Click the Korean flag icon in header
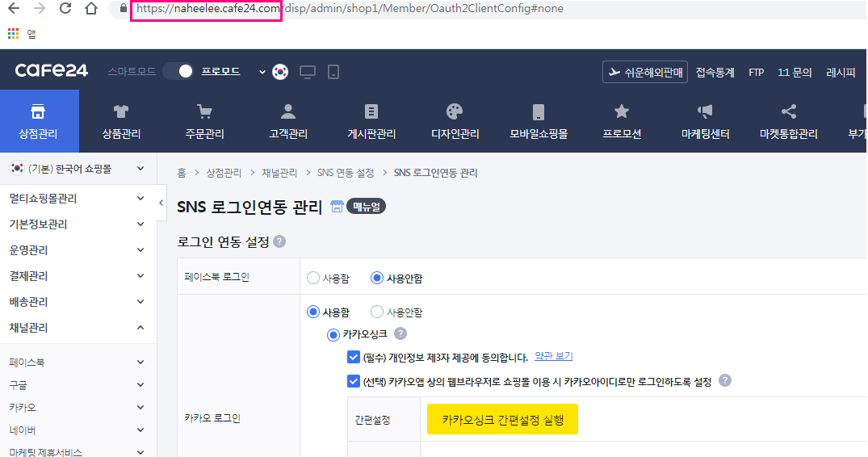Viewport: 868px width, 457px height. [x=280, y=72]
